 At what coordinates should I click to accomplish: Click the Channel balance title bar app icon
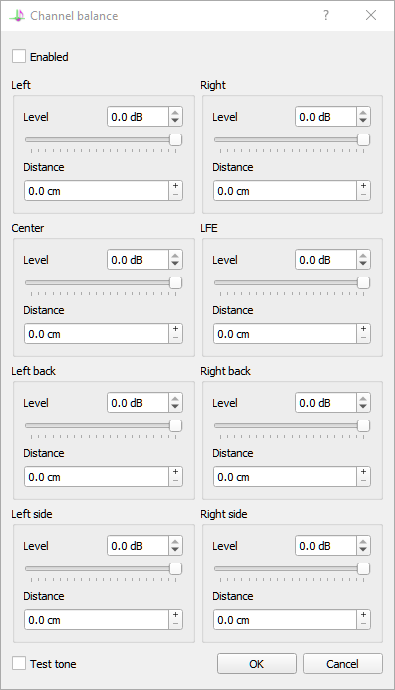[x=17, y=16]
